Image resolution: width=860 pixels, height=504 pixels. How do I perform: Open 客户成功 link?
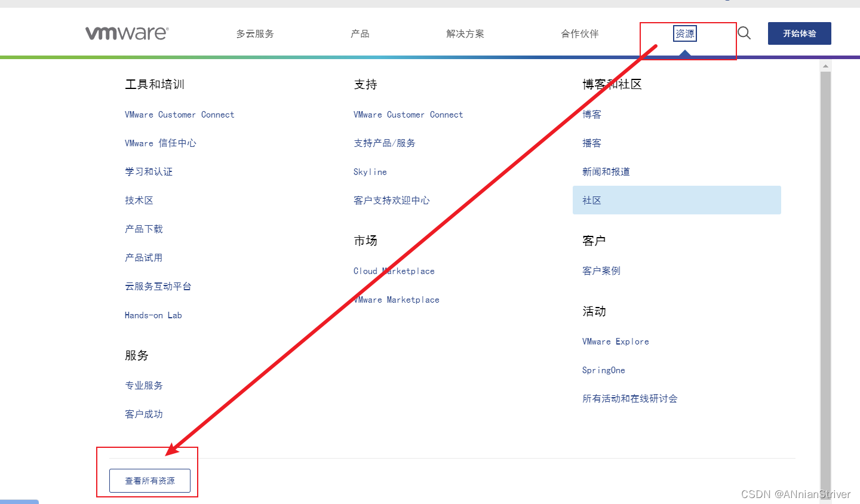tap(144, 414)
